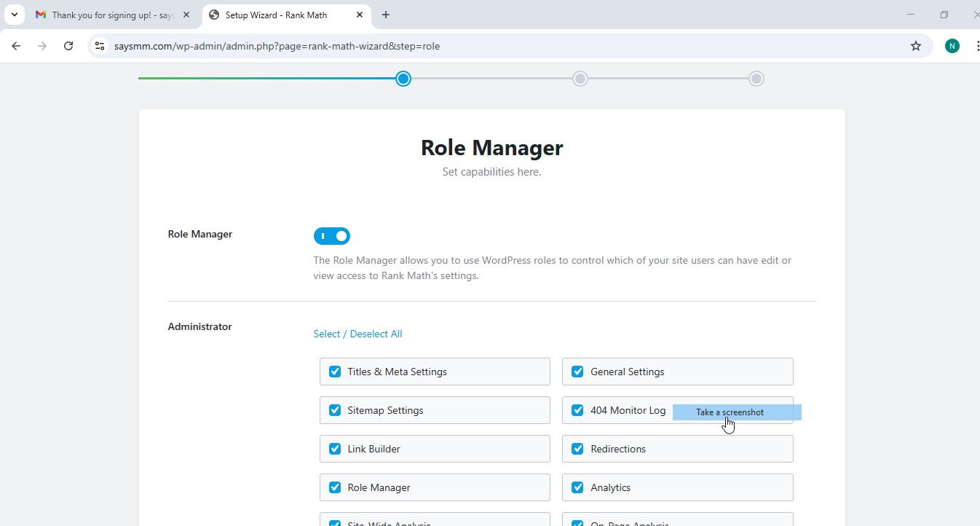
Task: Close the Gmail tab
Action: click(186, 15)
